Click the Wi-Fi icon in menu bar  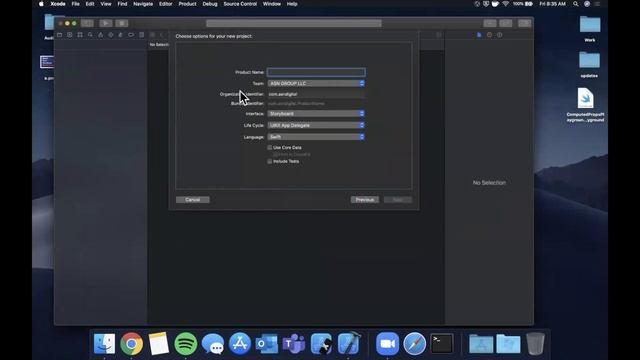(506, 4)
